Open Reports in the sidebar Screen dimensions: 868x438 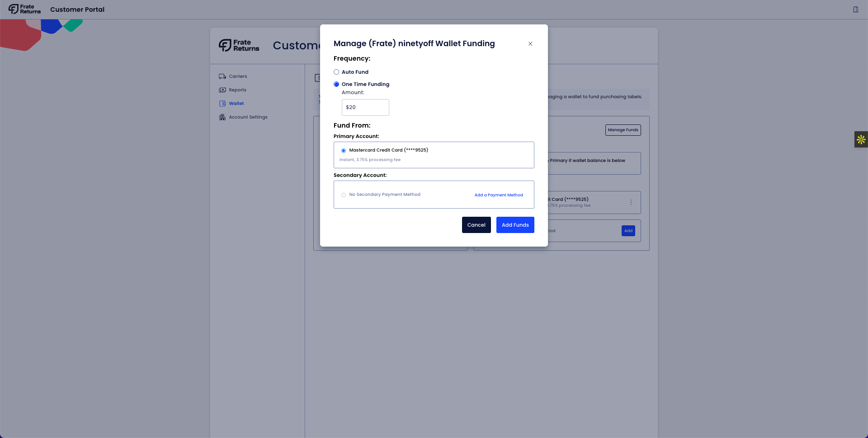point(237,90)
